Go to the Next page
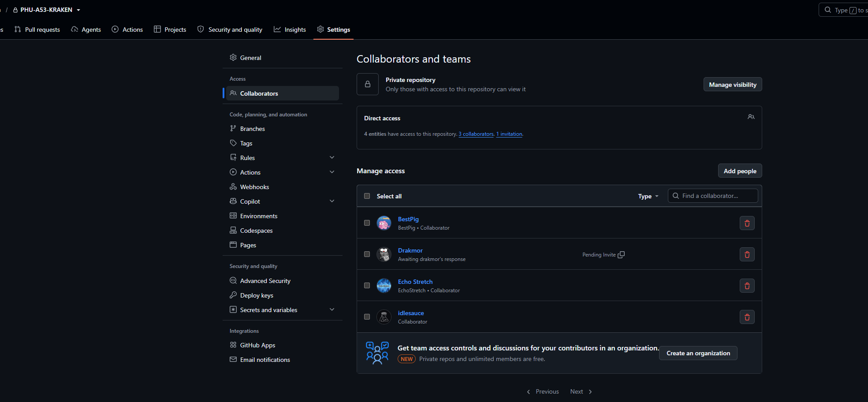Screen dimensions: 868x402 [581, 391]
